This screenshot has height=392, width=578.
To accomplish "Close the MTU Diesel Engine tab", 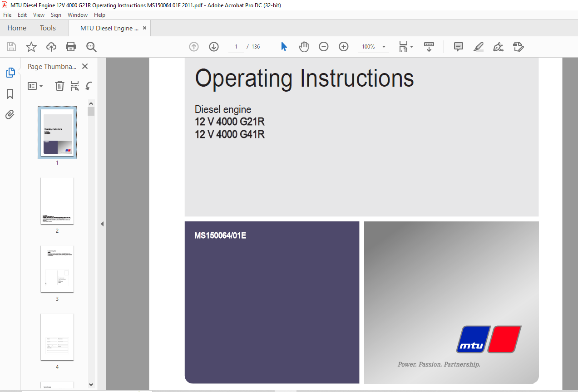I will (x=145, y=28).
